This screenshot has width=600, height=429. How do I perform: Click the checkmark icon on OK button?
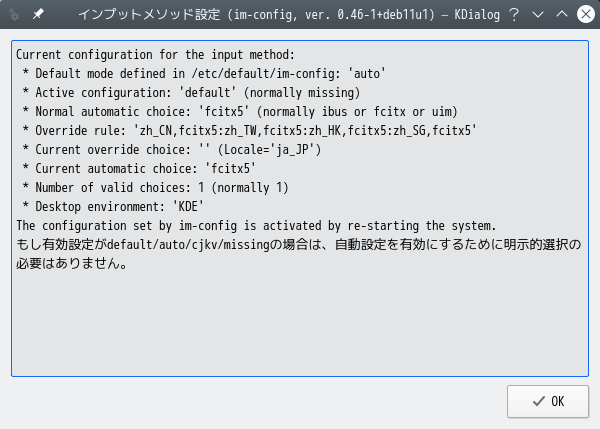[x=538, y=402]
